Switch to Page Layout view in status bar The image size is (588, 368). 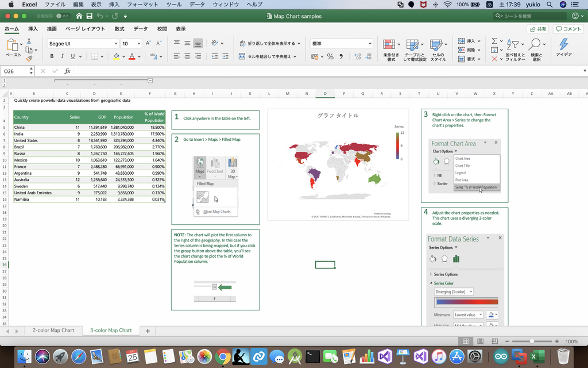480,342
